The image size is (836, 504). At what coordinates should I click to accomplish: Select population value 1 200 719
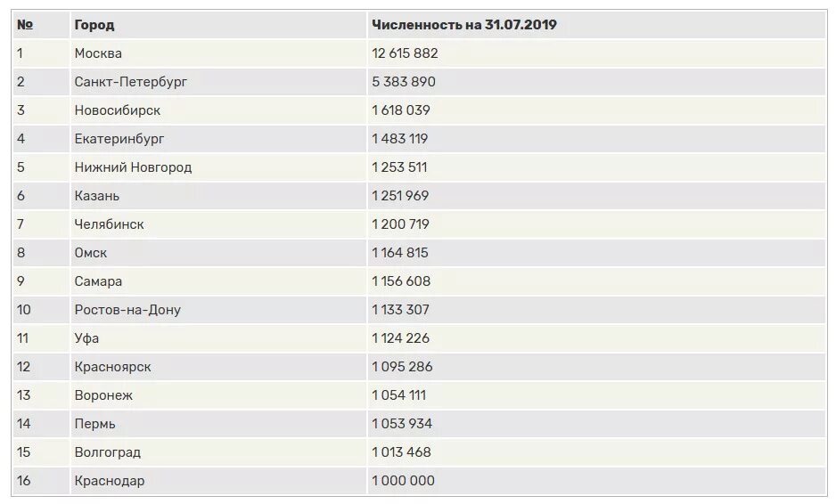point(400,224)
